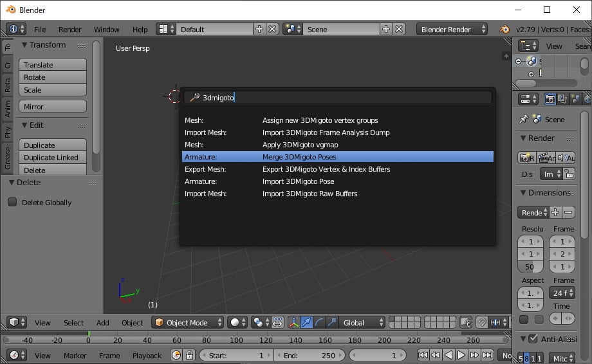The height and width of the screenshot is (364, 592).
Task: Select Export 3DMigoto Vertex & Index Buffers
Action: pyautogui.click(x=338, y=169)
